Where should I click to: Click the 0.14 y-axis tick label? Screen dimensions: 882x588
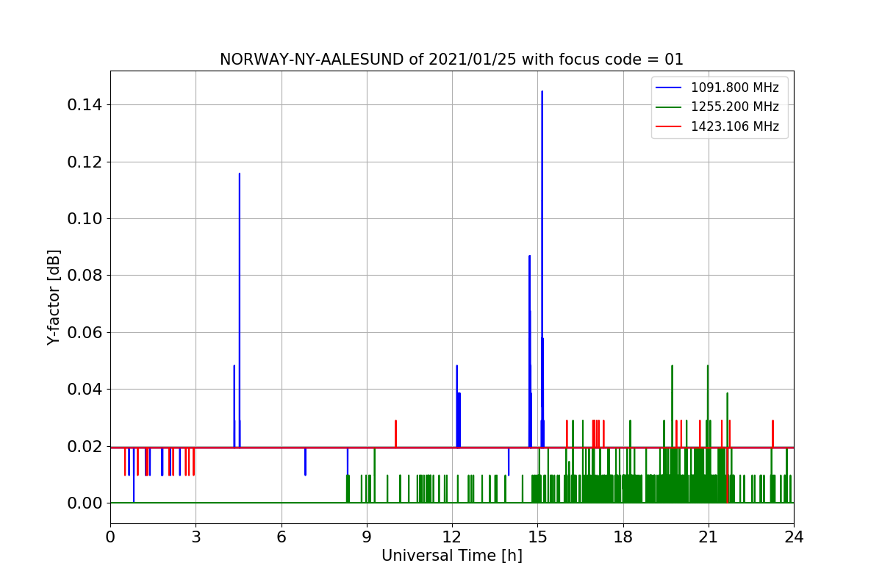(85, 105)
